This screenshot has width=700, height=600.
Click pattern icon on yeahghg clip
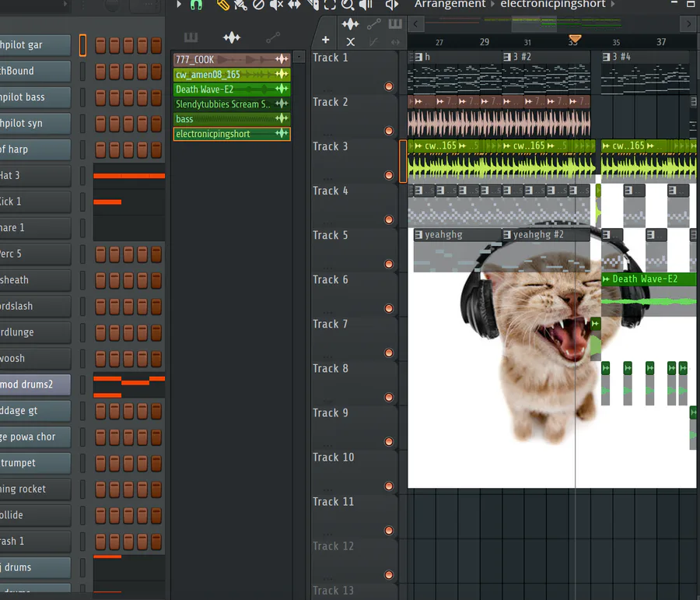pos(418,234)
